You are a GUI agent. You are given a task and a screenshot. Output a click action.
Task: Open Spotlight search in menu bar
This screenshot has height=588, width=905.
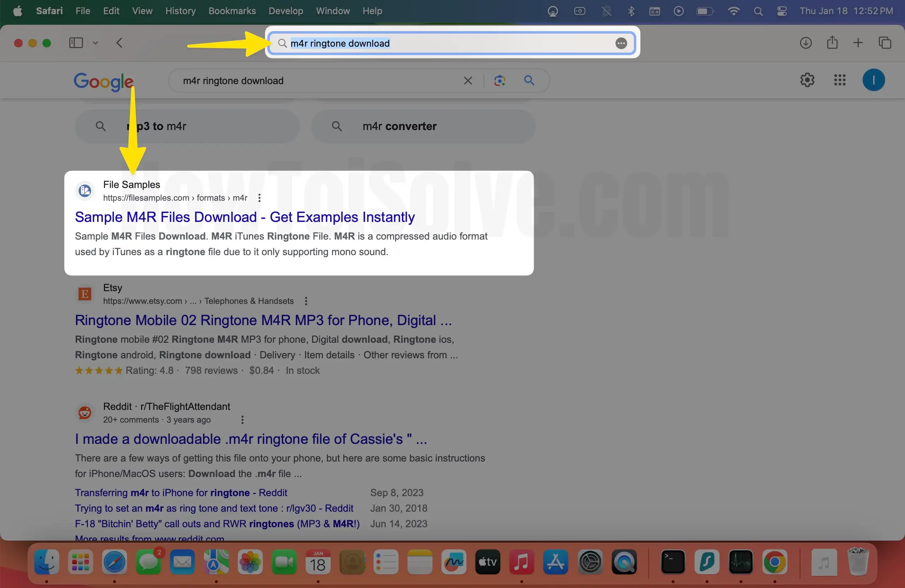(758, 11)
